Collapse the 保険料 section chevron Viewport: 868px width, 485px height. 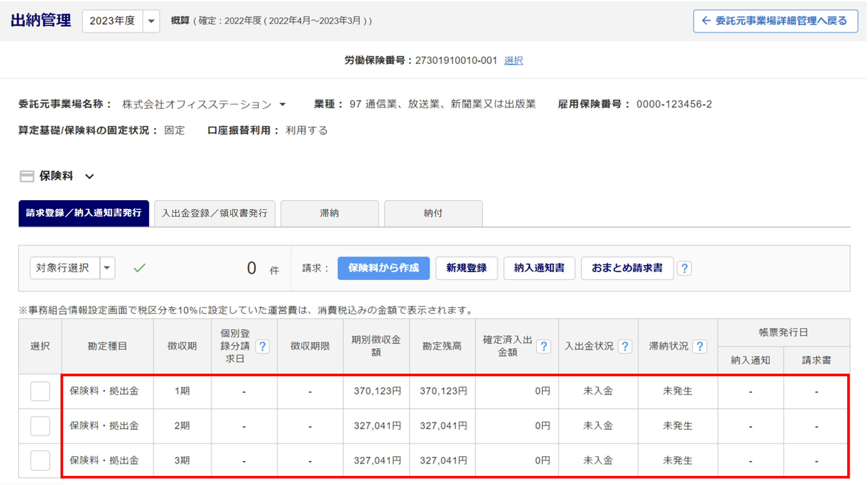click(x=89, y=176)
